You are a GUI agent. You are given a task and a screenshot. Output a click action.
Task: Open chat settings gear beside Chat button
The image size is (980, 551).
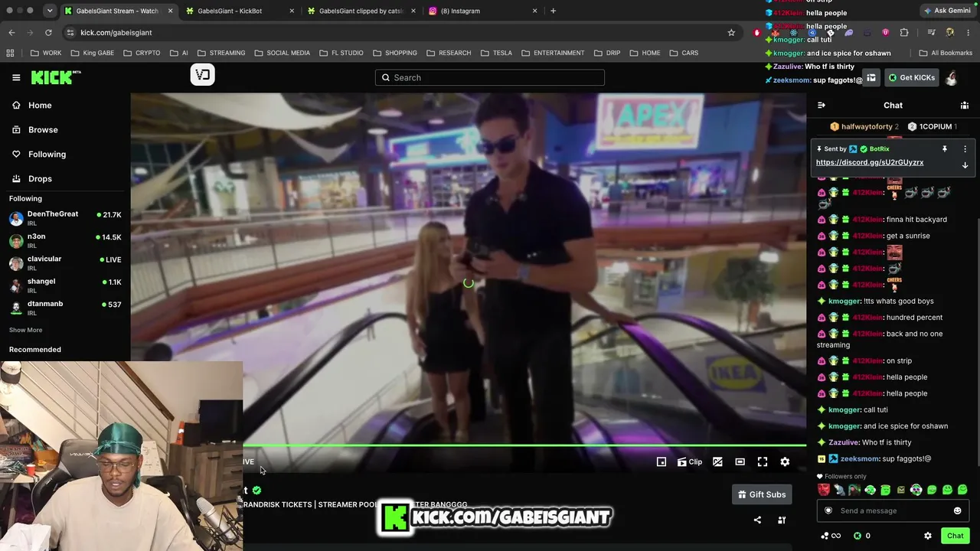(928, 536)
